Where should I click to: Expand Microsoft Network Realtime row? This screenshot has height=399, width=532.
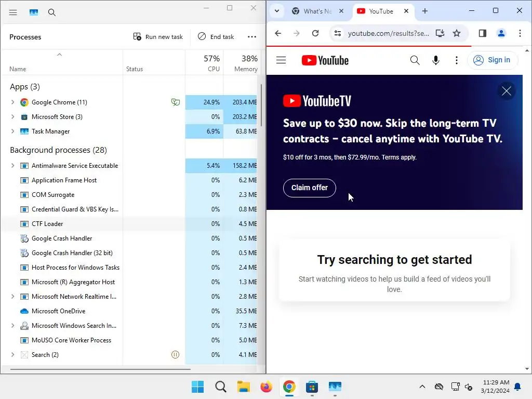coord(12,297)
